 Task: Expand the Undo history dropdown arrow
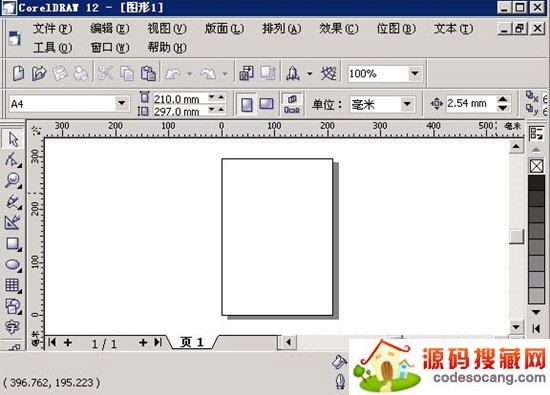tap(190, 74)
